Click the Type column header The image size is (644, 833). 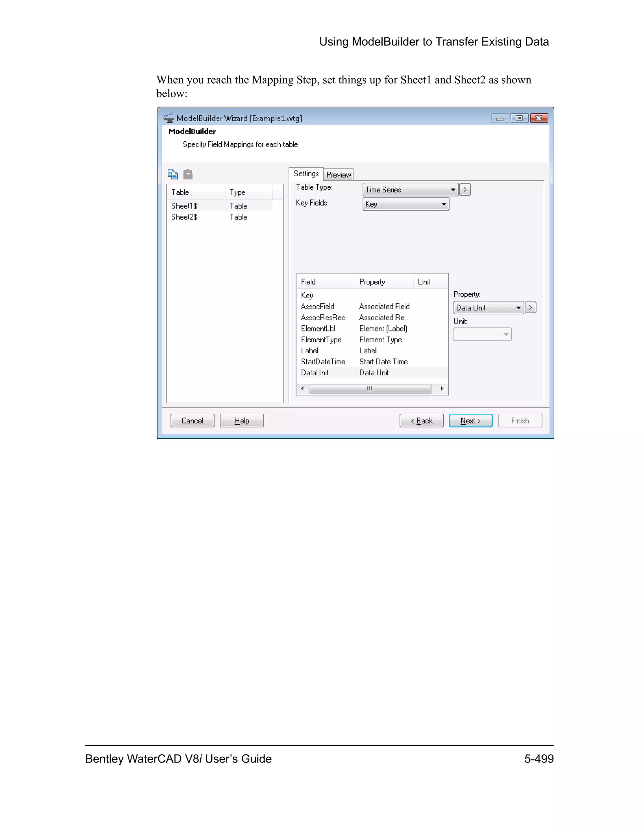[x=249, y=192]
